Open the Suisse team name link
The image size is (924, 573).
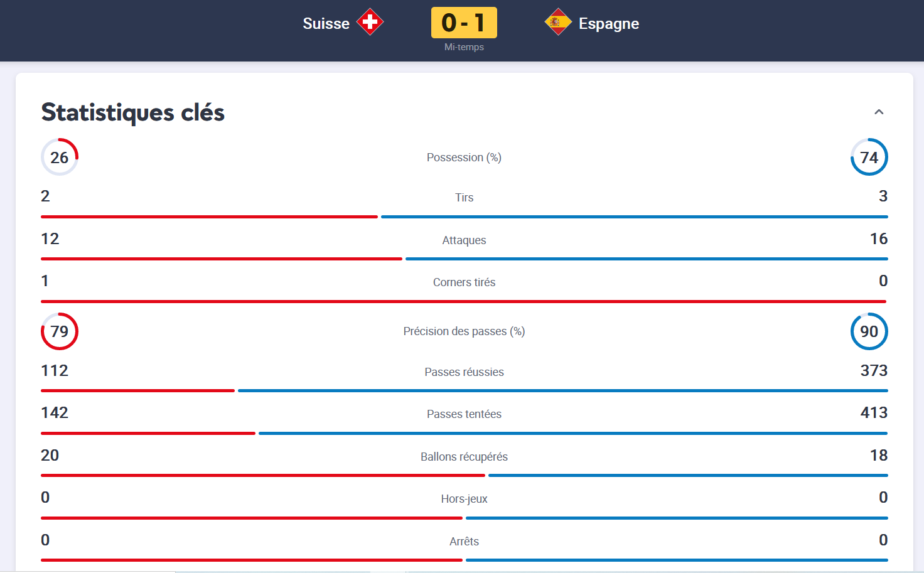tap(326, 23)
